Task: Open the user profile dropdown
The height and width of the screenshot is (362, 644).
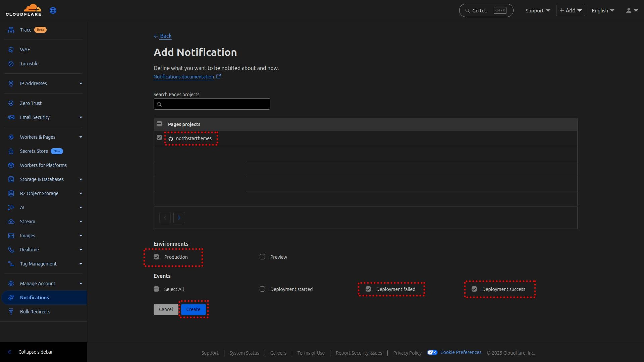Action: click(x=632, y=10)
